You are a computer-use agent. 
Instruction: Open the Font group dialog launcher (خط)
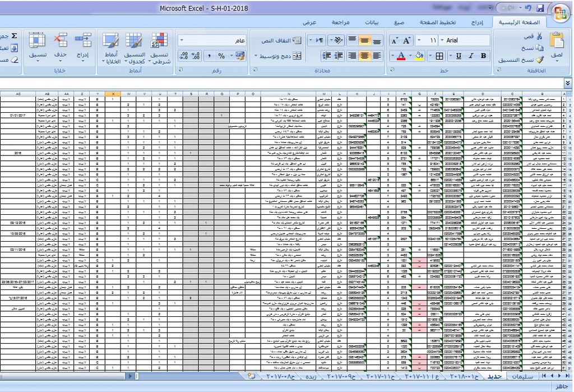[x=392, y=70]
